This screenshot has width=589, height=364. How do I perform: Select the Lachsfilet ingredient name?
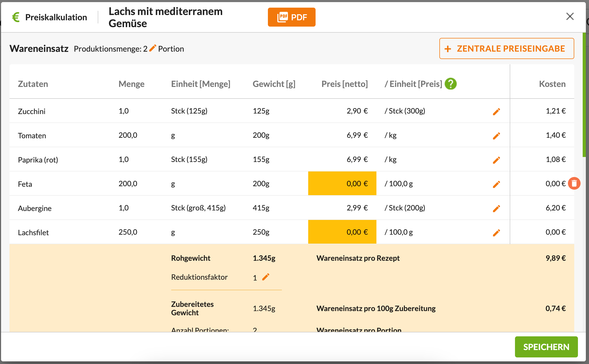tap(33, 232)
